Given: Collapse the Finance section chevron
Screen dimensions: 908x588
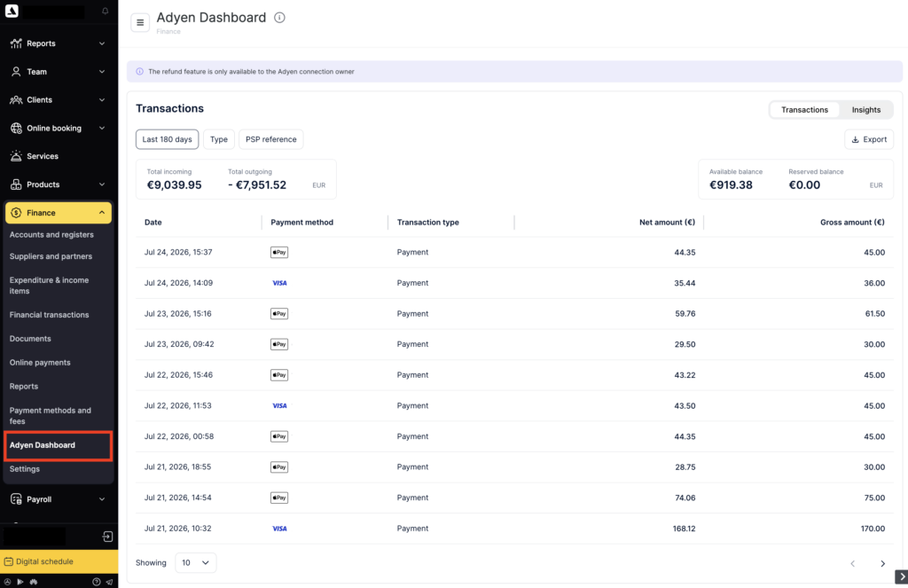Looking at the screenshot, I should coord(102,213).
